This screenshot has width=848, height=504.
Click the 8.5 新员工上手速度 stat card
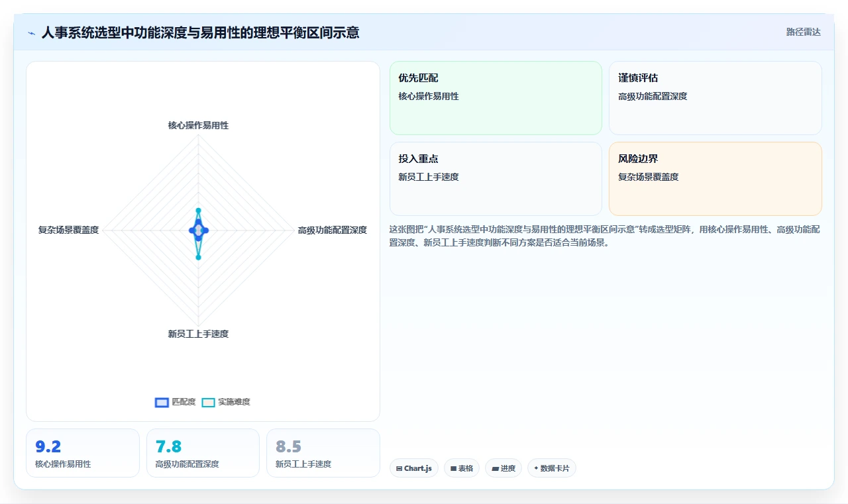(x=323, y=453)
